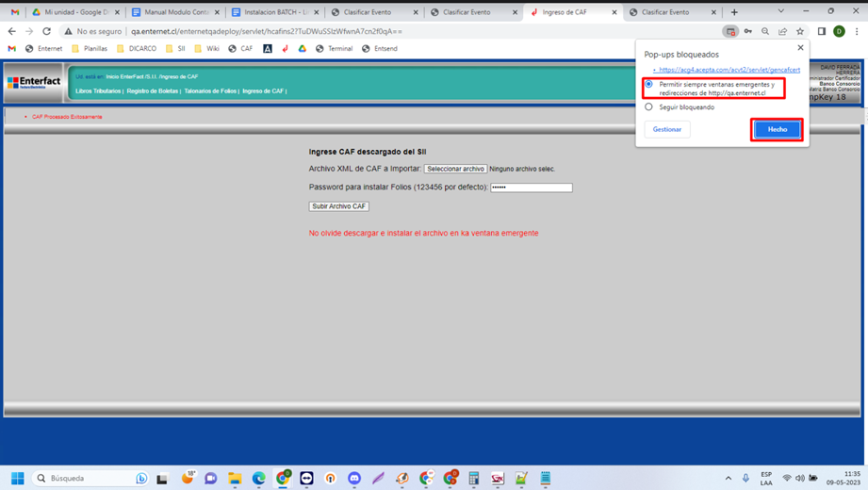Viewport: 868px width, 490px height.
Task: Click the blue 'Hecho' button
Action: (x=777, y=129)
